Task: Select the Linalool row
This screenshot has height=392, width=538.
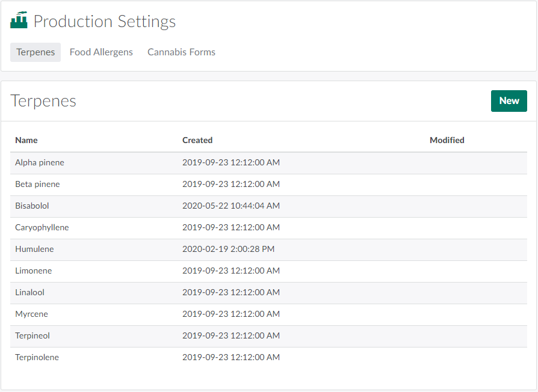Action: click(29, 292)
